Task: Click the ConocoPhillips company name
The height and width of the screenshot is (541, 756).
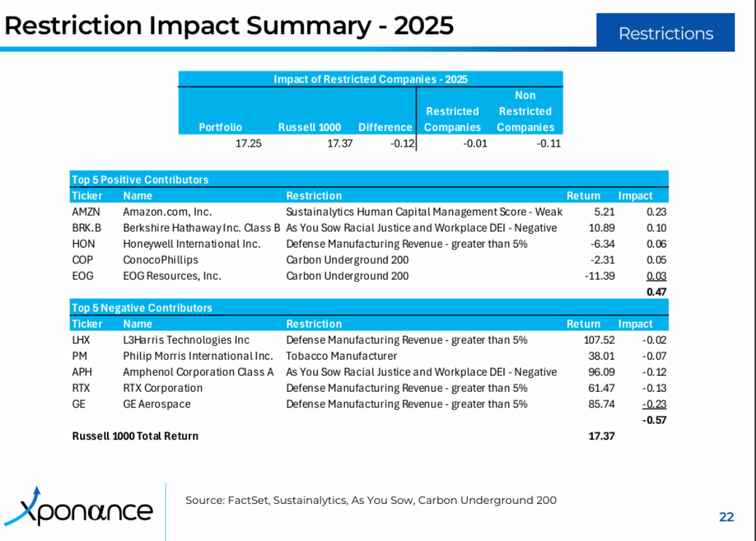Action: tap(160, 260)
